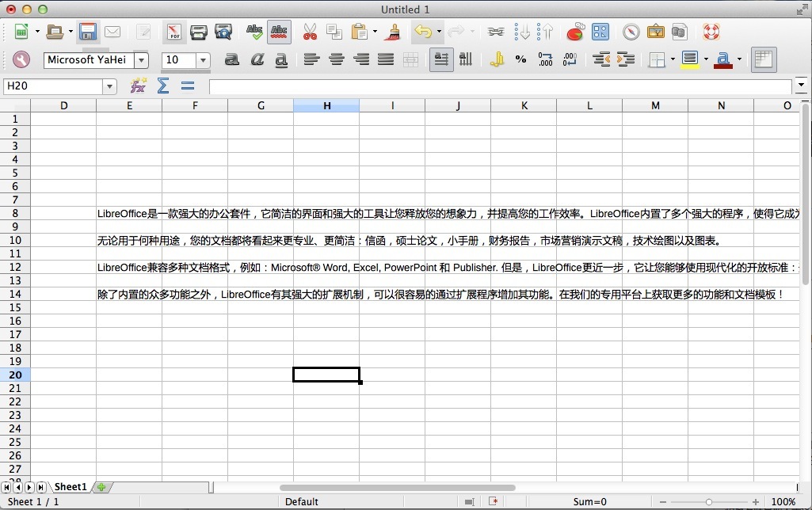The height and width of the screenshot is (510, 812).
Task: Apply yellow background color
Action: coord(690,59)
